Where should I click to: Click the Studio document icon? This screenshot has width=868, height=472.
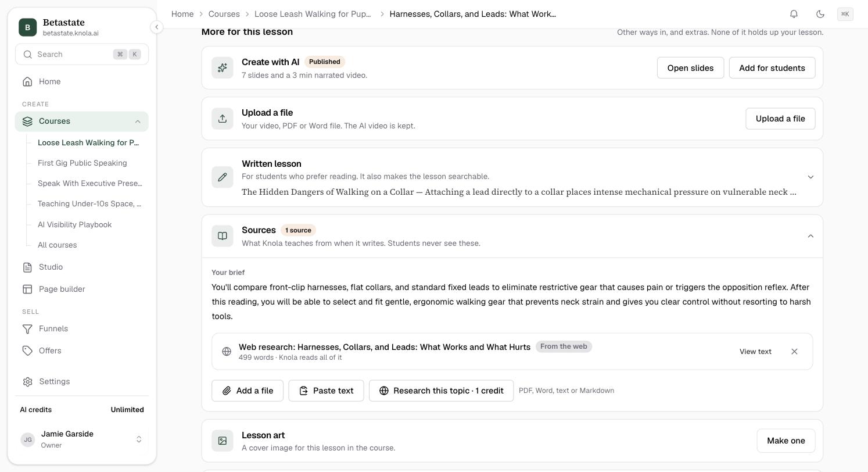(27, 267)
